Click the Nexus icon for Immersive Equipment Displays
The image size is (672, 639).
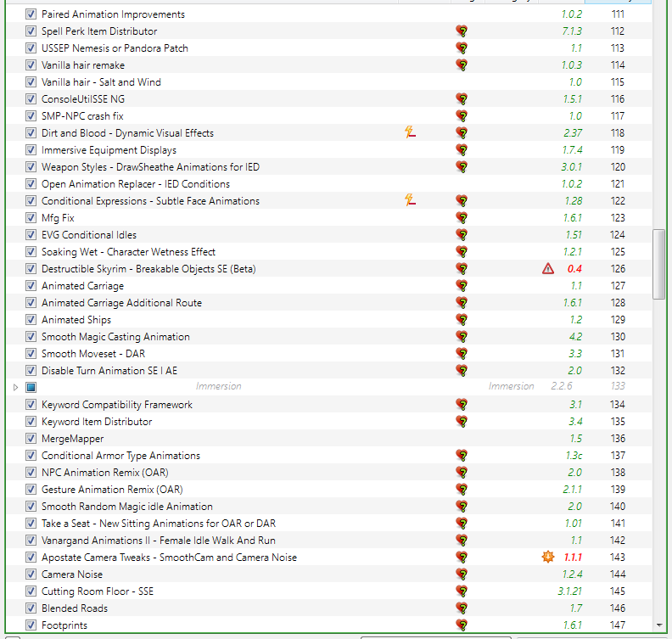click(462, 150)
